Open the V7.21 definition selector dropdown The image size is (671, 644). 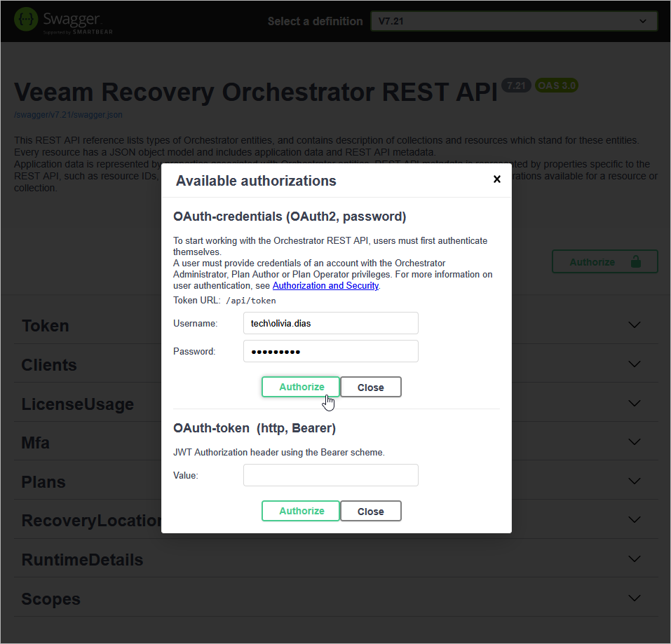(x=514, y=21)
